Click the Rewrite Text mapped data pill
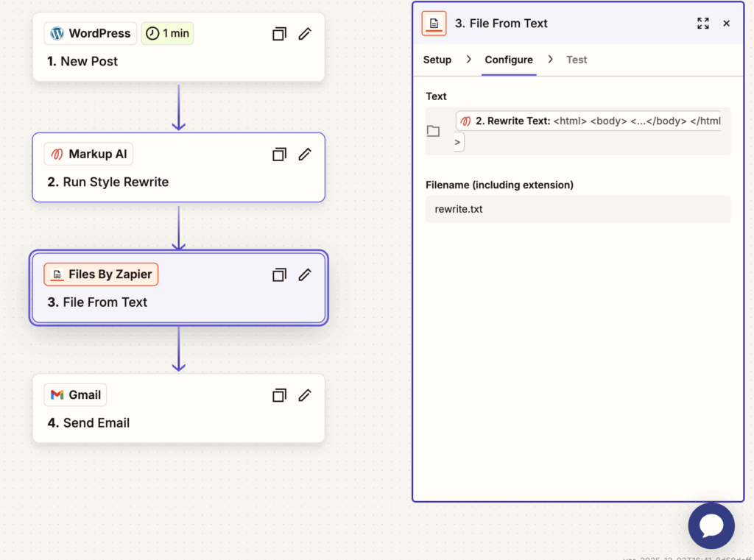The height and width of the screenshot is (560, 754). coord(588,121)
